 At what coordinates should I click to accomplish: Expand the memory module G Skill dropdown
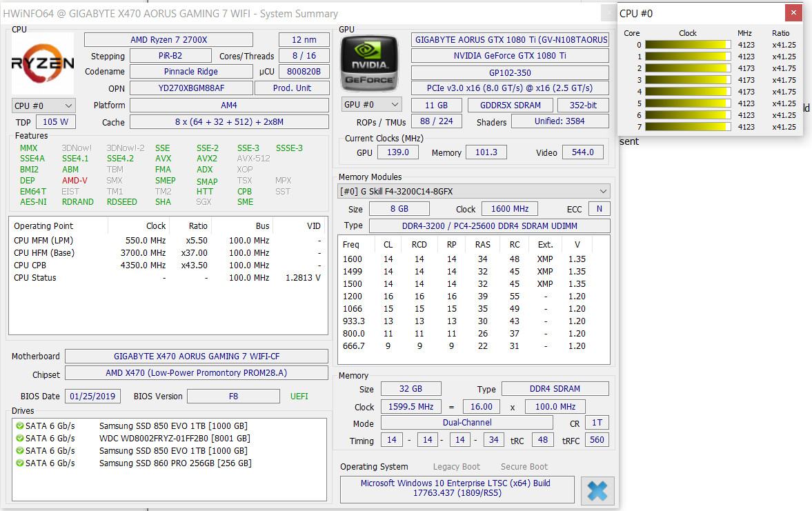(473, 191)
